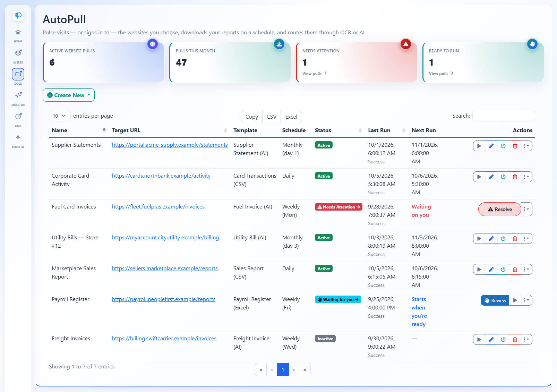
Task: Open more actions for Marketplace Sales Report row
Action: click(526, 270)
